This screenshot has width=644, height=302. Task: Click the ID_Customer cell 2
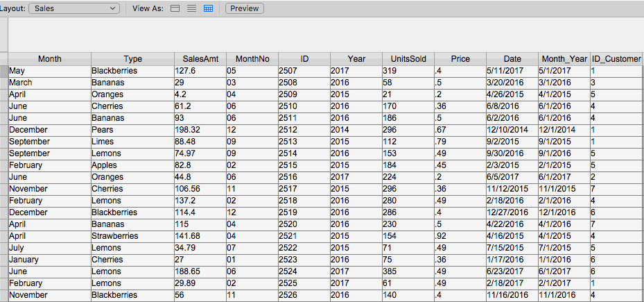pos(616,177)
